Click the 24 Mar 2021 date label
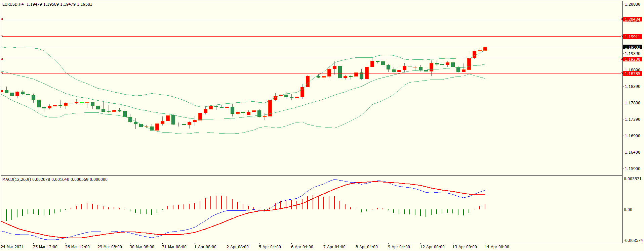 [x=12, y=247]
